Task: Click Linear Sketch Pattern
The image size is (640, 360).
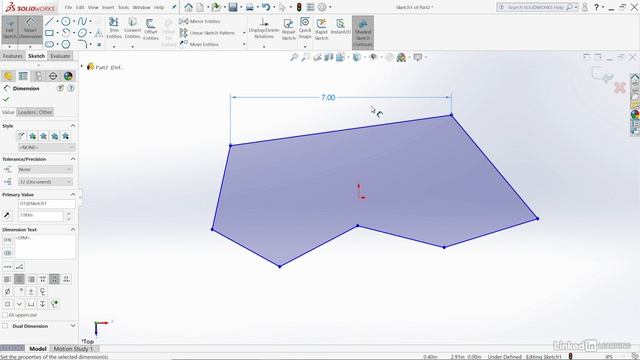Action: pos(207,33)
